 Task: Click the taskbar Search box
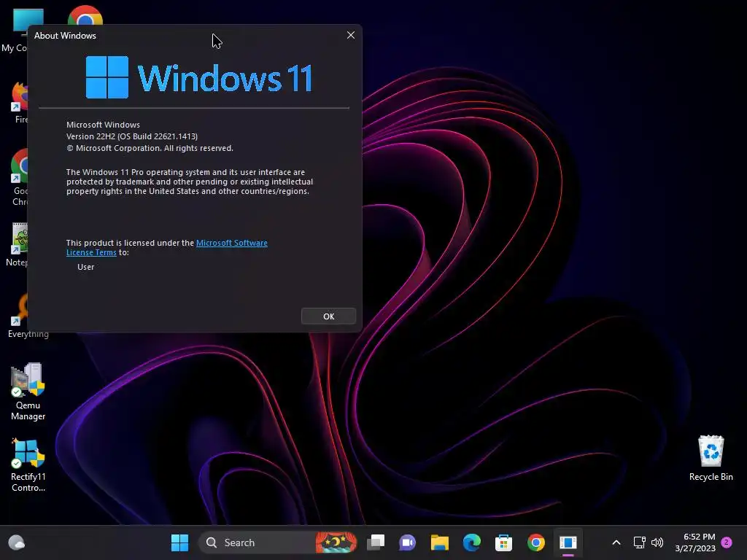278,542
